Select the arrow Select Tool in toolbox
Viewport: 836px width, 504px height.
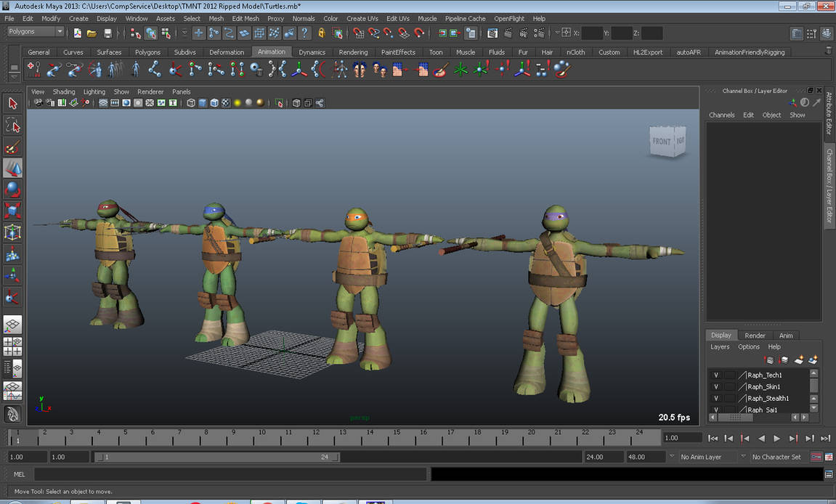pyautogui.click(x=12, y=103)
